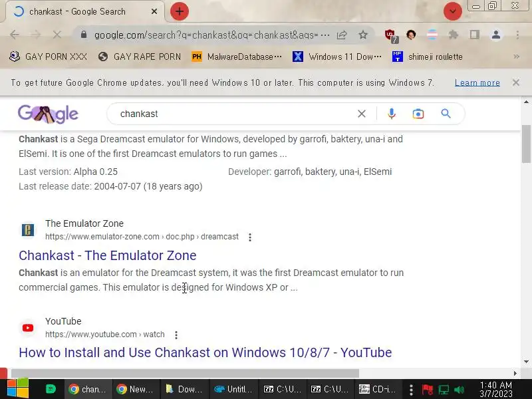Open the Windows 11 Dow... bookmark
Screen dimensions: 532x399
(x=337, y=57)
